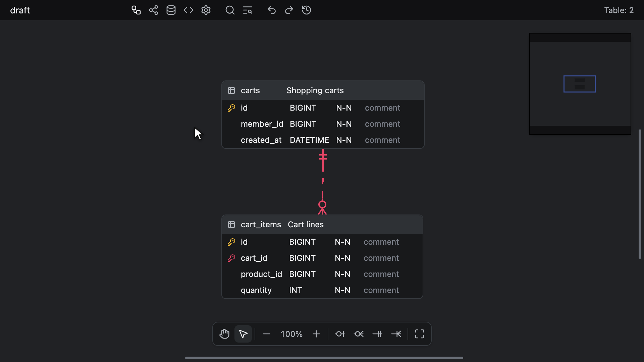Click the undo arrow
Screen dimensions: 644x362
272,10
